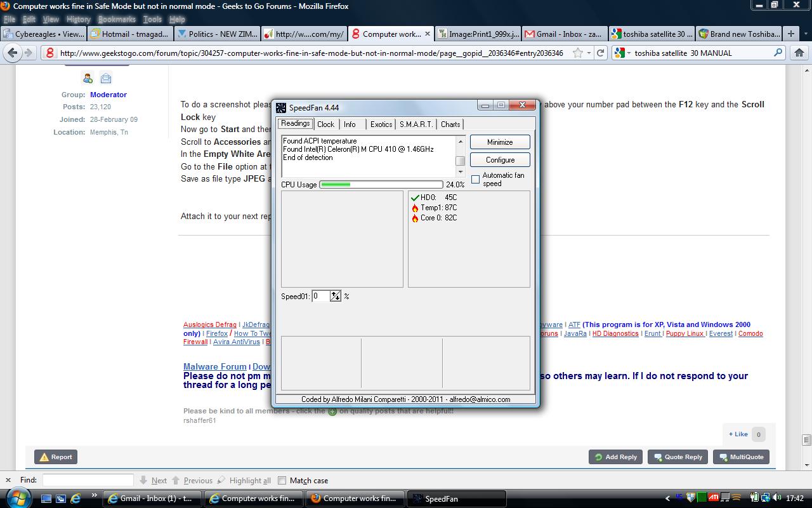Click the Show Desktop quick launch icon
Viewport: 812px width, 508px height.
[x=47, y=498]
